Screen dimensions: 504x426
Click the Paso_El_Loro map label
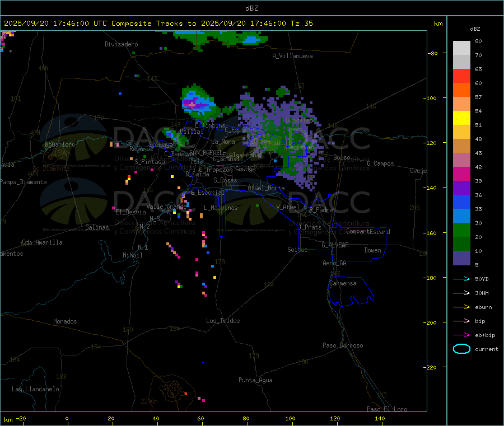(x=387, y=409)
